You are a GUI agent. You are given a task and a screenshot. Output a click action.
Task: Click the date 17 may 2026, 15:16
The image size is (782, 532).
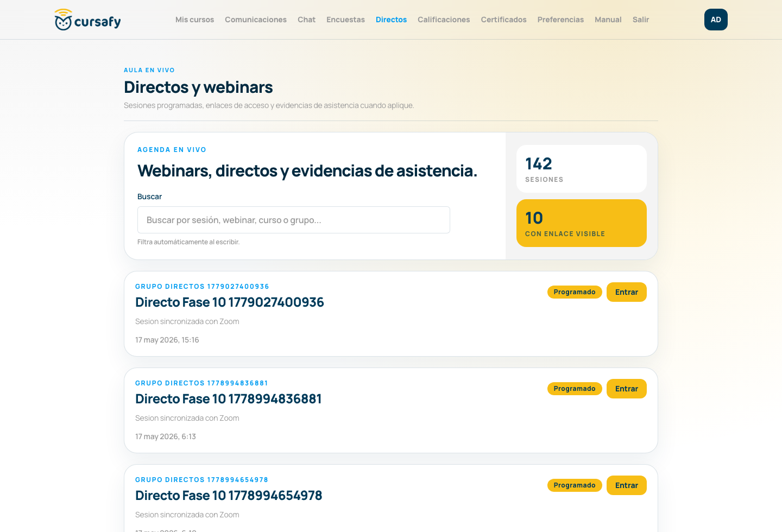pyautogui.click(x=167, y=340)
